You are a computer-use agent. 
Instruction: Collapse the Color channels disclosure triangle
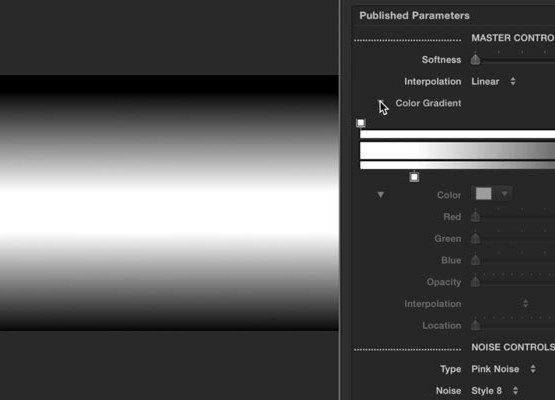coord(381,195)
